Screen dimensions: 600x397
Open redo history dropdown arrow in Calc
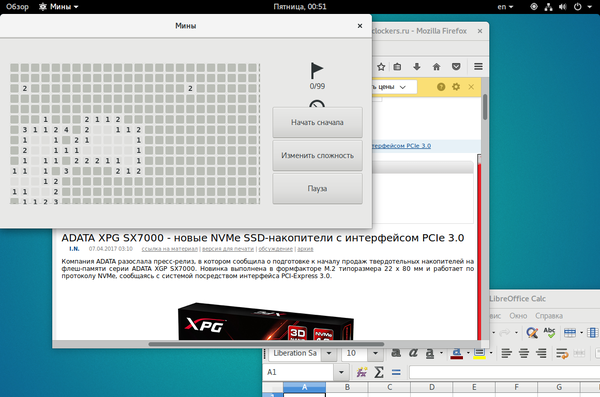click(x=516, y=333)
